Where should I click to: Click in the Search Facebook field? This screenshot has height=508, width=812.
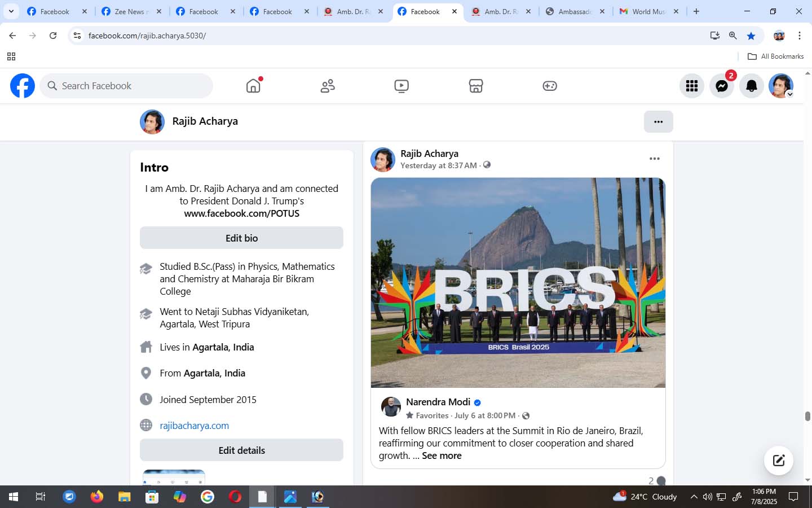pos(126,86)
